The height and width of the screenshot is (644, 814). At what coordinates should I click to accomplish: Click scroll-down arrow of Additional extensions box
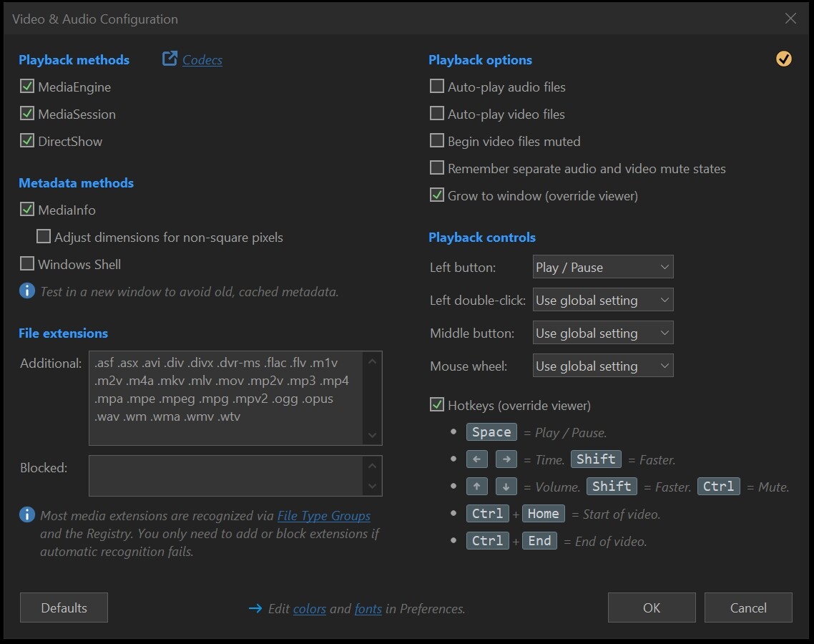(x=372, y=436)
